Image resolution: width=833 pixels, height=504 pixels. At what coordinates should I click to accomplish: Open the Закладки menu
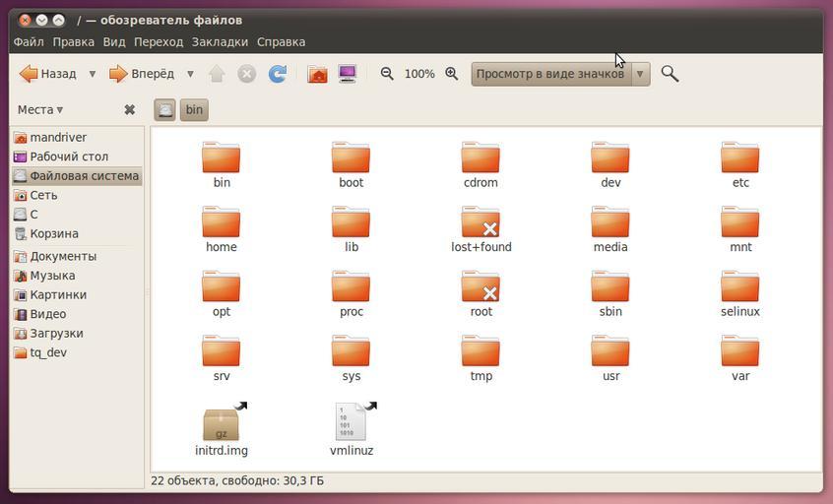[x=220, y=42]
